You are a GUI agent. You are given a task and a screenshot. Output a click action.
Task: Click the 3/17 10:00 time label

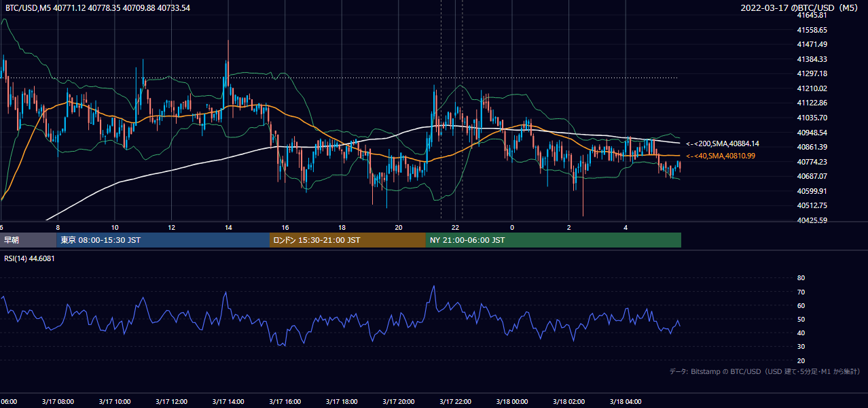point(114,402)
